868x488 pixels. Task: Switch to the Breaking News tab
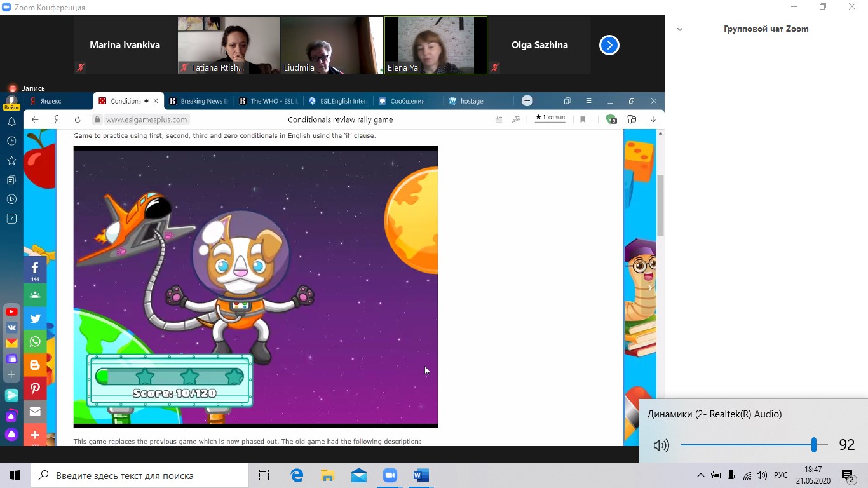pos(198,101)
